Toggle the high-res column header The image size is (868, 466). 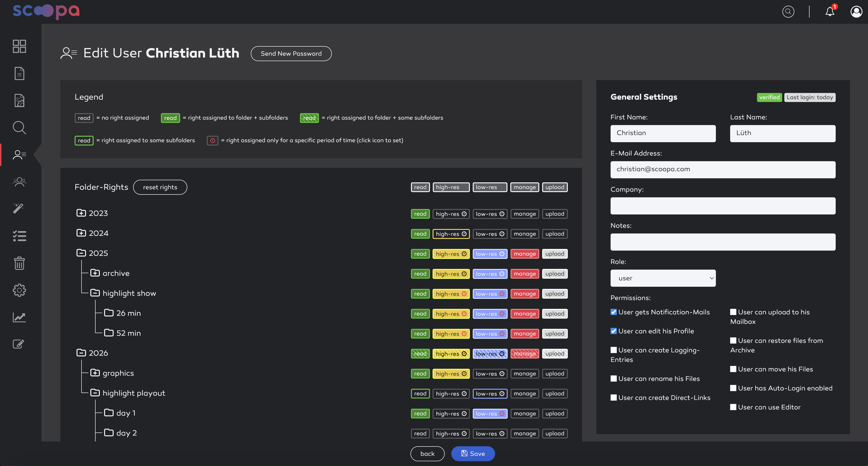click(x=451, y=187)
